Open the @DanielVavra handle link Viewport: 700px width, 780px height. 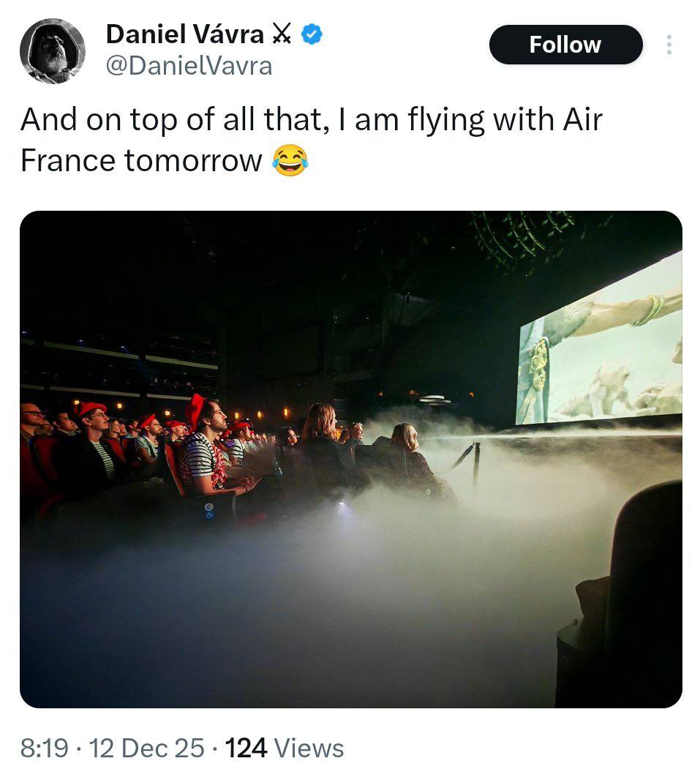tap(189, 67)
